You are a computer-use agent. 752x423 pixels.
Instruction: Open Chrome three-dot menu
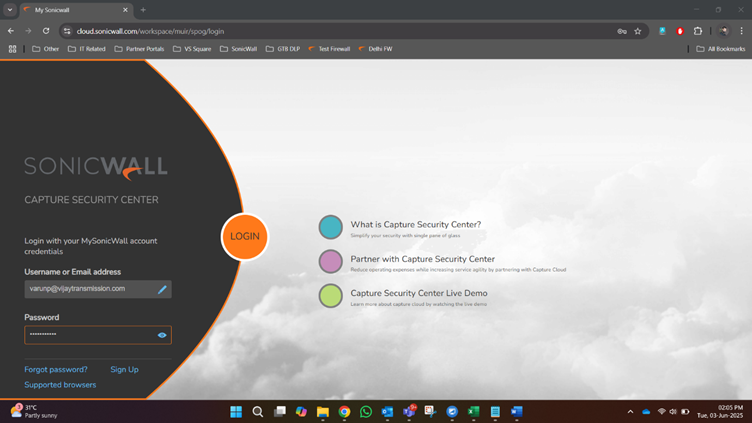point(741,31)
